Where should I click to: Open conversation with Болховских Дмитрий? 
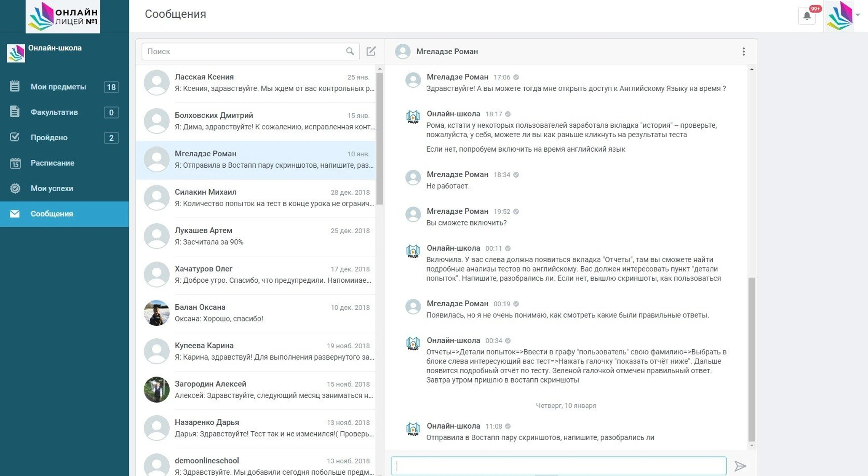click(256, 121)
